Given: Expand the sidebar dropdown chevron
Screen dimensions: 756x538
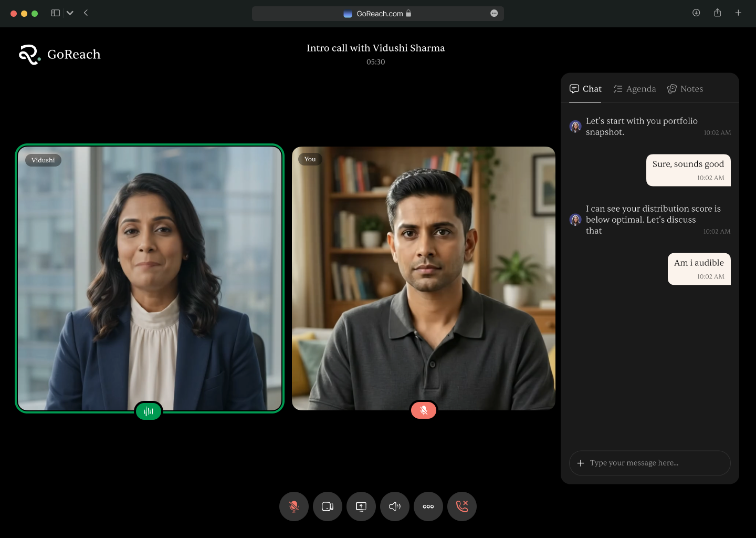Looking at the screenshot, I should (70, 13).
